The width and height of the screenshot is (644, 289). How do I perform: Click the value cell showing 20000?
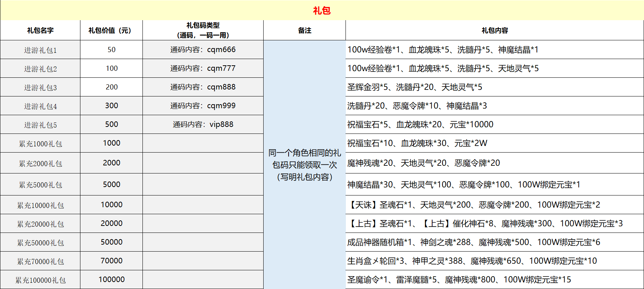pyautogui.click(x=111, y=223)
